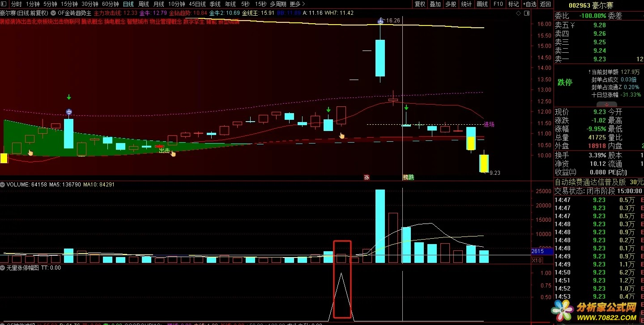Click the 标记 mark button
This screenshot has height=325, width=644.
point(513,4)
